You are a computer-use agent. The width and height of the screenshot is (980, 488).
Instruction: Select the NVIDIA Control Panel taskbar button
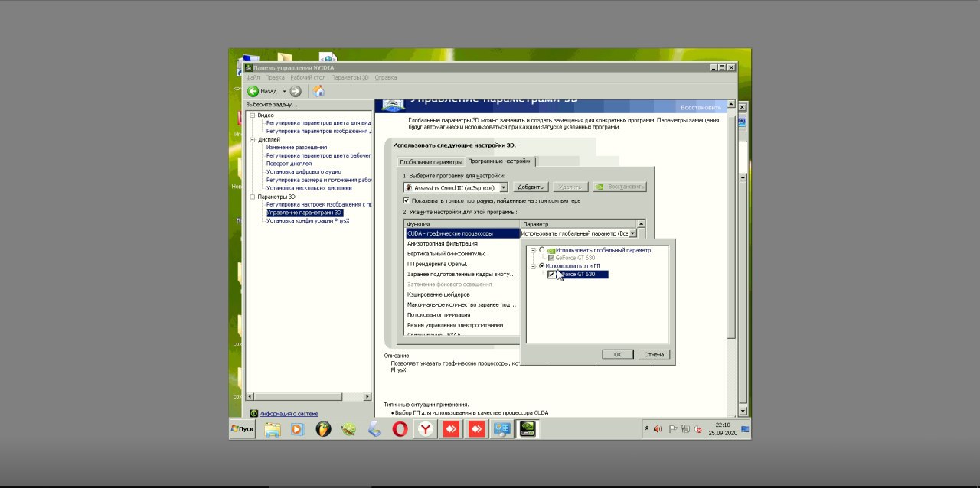(528, 429)
